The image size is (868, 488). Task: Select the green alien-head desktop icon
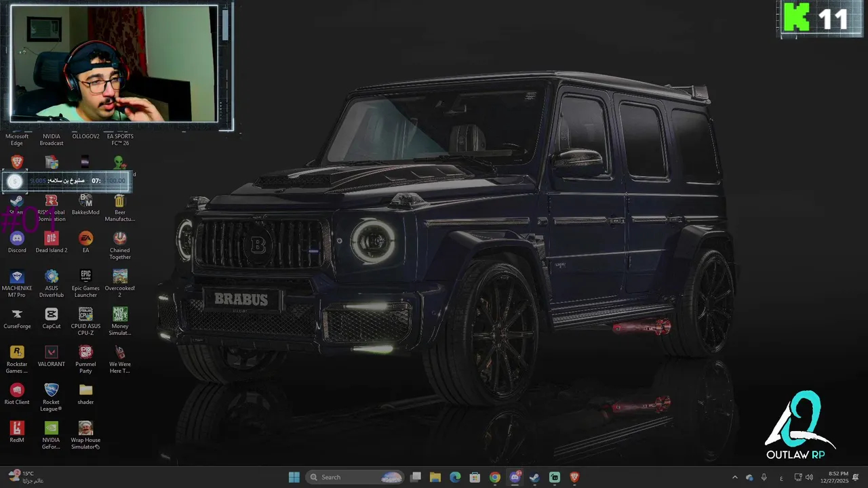[x=119, y=162]
